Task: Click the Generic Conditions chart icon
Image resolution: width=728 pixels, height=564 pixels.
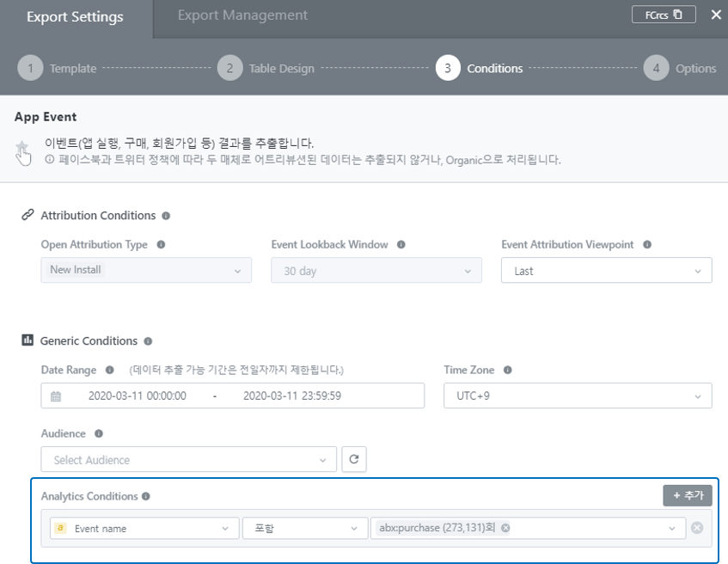Action: [28, 340]
